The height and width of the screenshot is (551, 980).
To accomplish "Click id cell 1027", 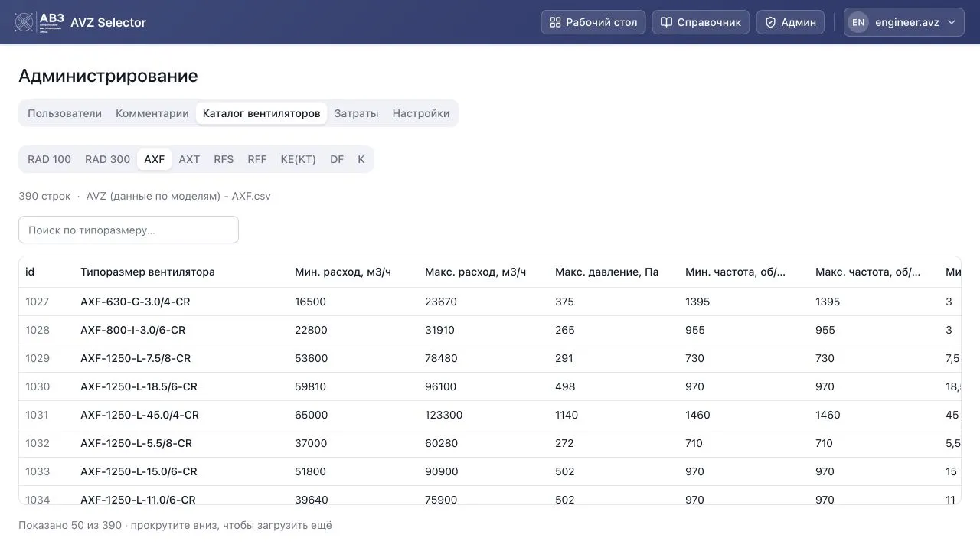I will 37,302.
